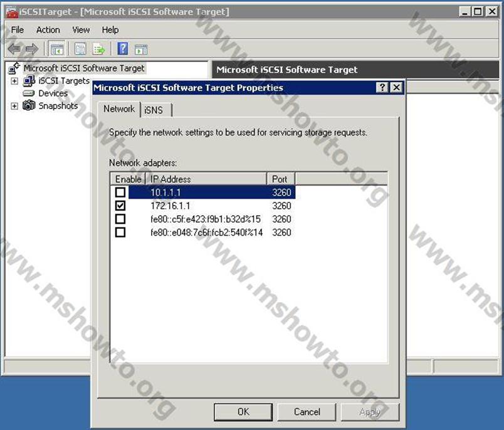This screenshot has height=430, width=504.
Task: Select the fe80::e048:7c6f:fcb2:540f%14 address
Action: (x=207, y=233)
